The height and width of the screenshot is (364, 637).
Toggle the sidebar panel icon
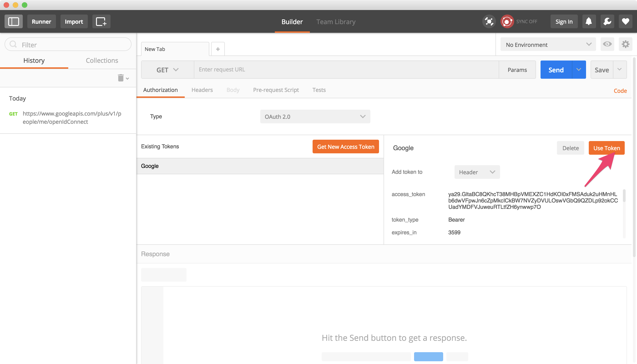point(13,21)
